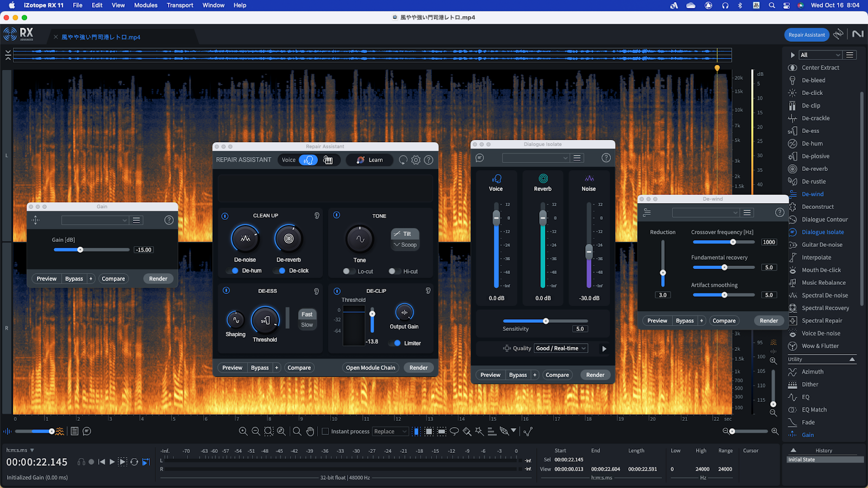The width and height of the screenshot is (868, 488).
Task: Toggle the De-ess section power button
Action: tap(226, 291)
